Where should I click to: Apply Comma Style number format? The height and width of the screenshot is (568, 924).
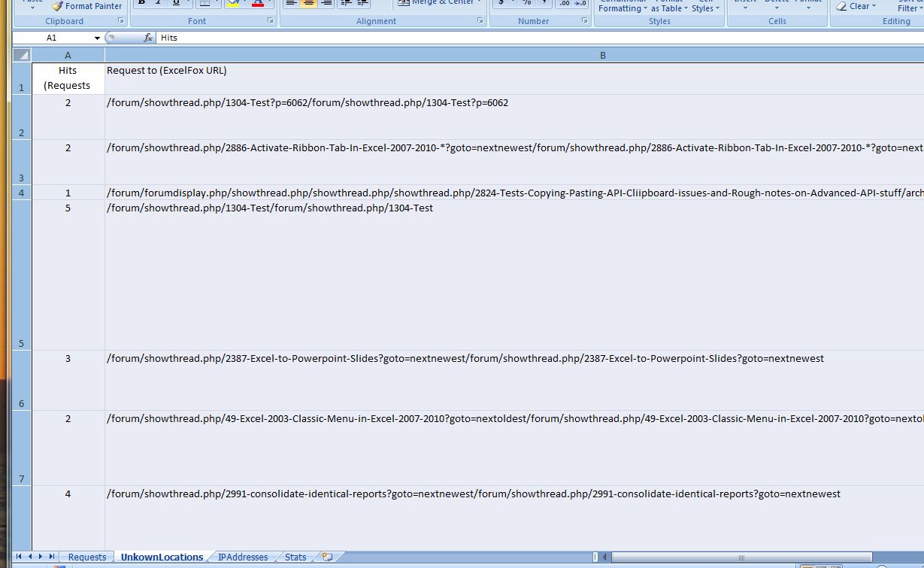544,3
